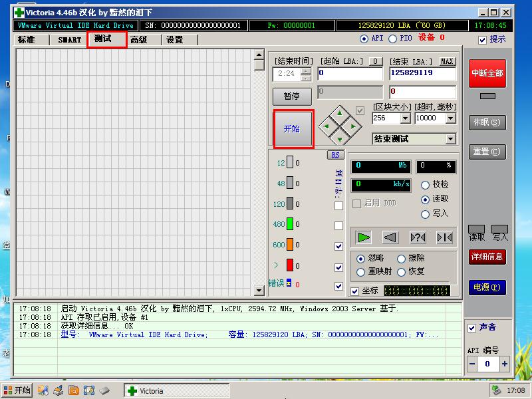Click the 12 ms light gray block swatch
This screenshot has height=399, width=532.
pyautogui.click(x=290, y=162)
